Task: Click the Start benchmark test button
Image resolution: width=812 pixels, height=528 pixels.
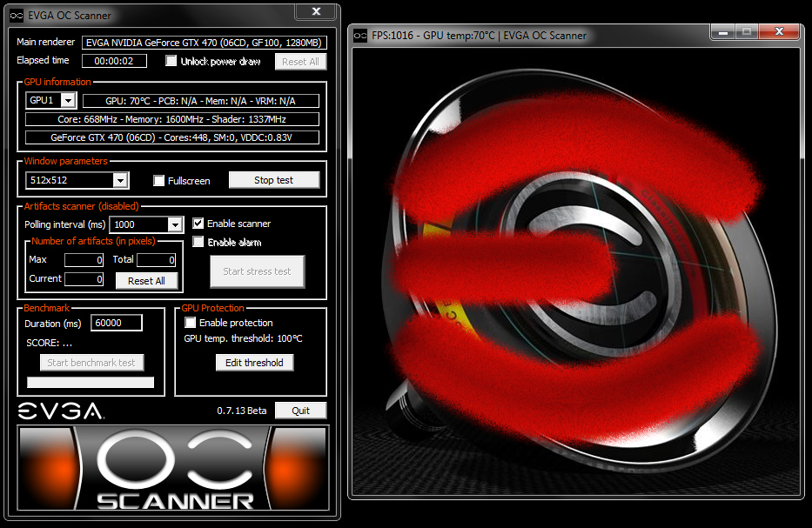Action: [91, 363]
